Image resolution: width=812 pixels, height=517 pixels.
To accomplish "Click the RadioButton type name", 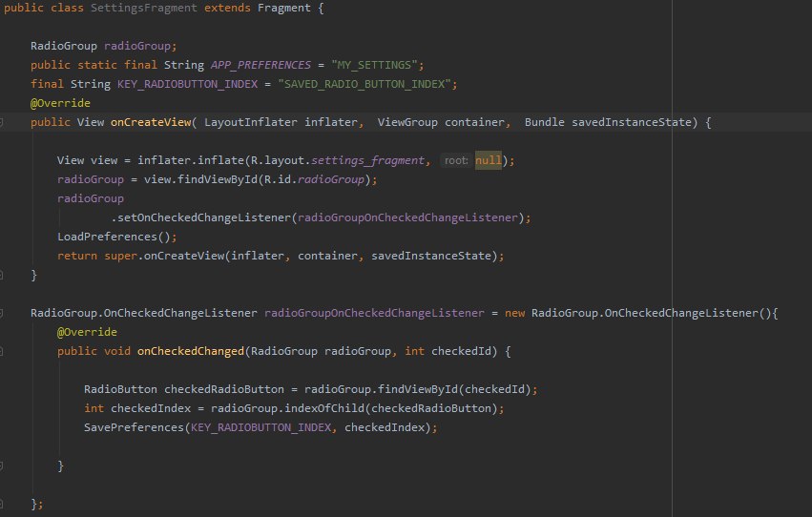I will (x=120, y=389).
